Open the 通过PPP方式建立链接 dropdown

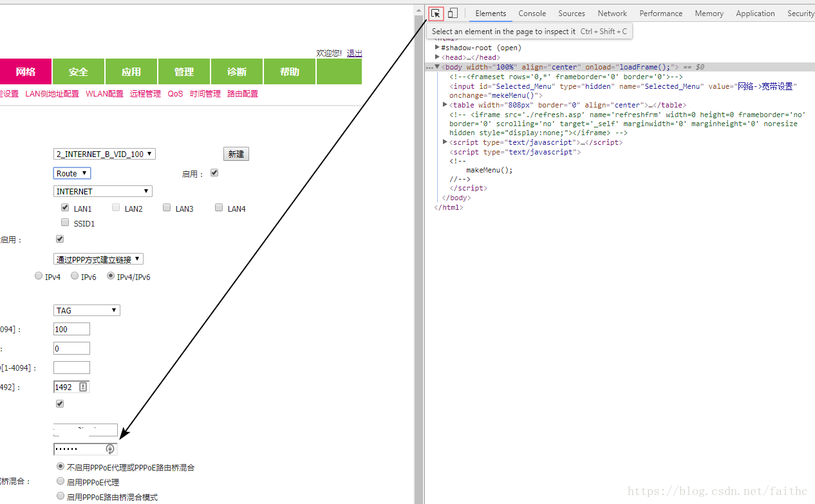pyautogui.click(x=98, y=259)
